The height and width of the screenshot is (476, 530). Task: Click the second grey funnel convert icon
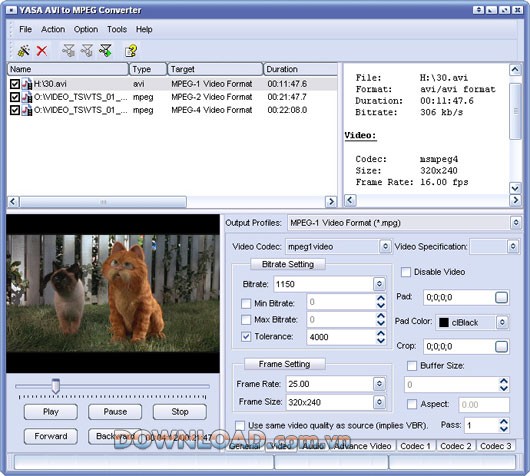(87, 51)
